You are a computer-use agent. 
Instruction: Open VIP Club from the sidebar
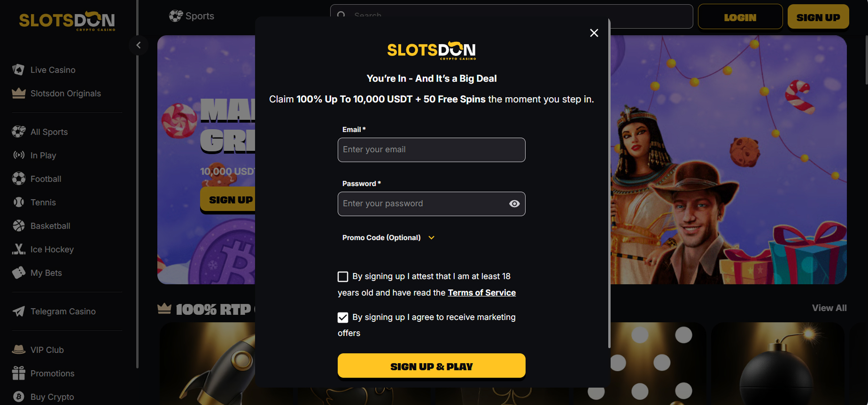tap(47, 350)
